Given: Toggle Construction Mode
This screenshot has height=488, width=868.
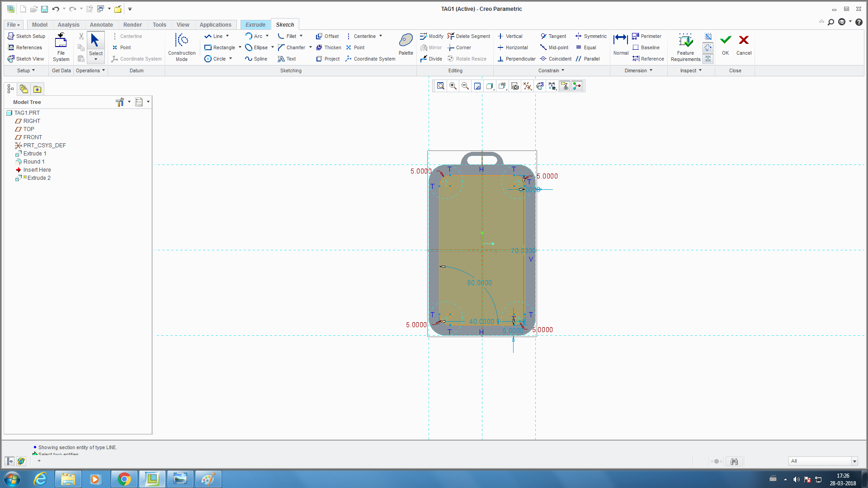Looking at the screenshot, I should 182,47.
